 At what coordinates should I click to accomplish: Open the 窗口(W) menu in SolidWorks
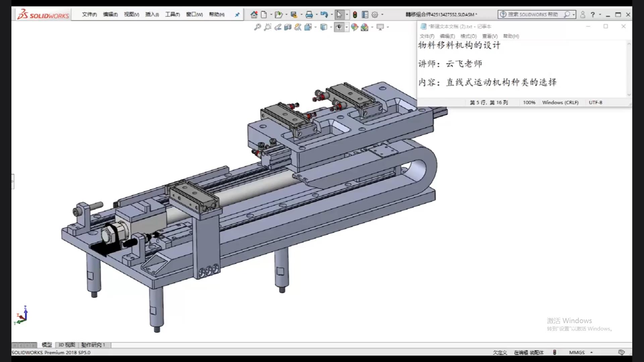tap(194, 14)
